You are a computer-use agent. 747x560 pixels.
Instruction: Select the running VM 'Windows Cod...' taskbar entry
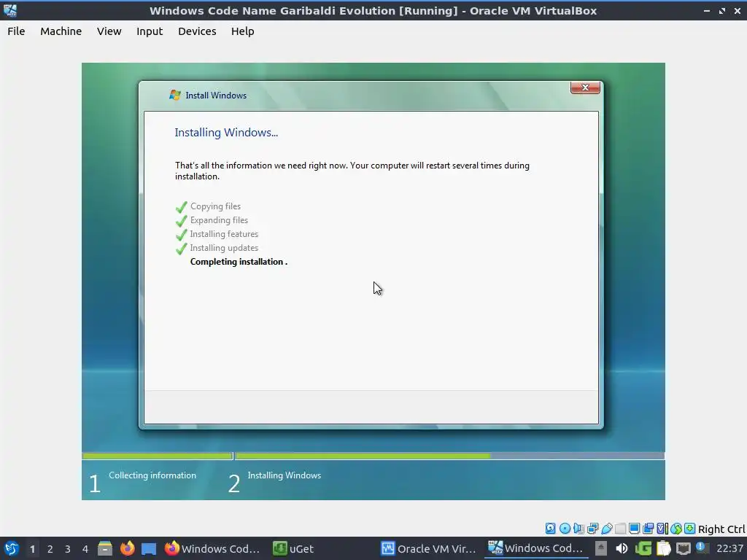coord(536,548)
